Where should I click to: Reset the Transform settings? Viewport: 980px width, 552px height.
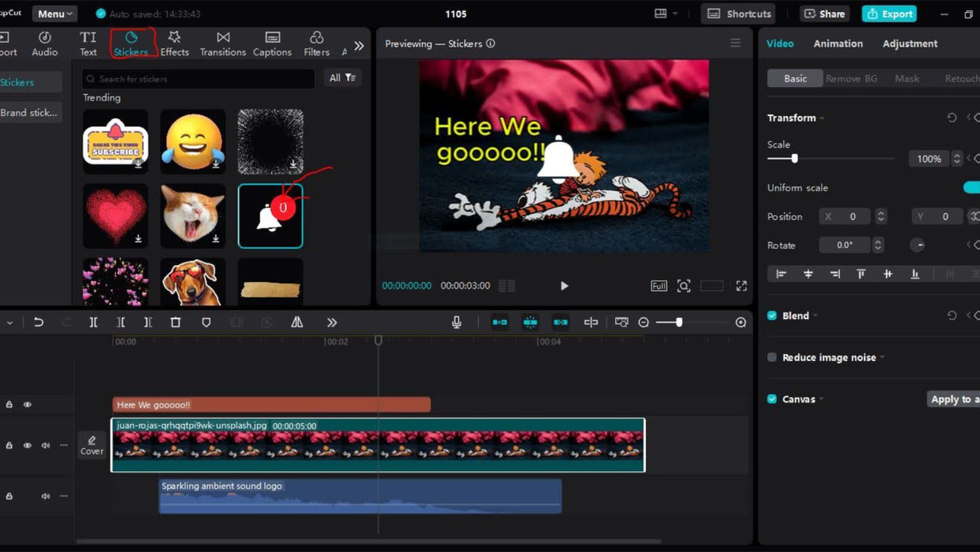(951, 118)
